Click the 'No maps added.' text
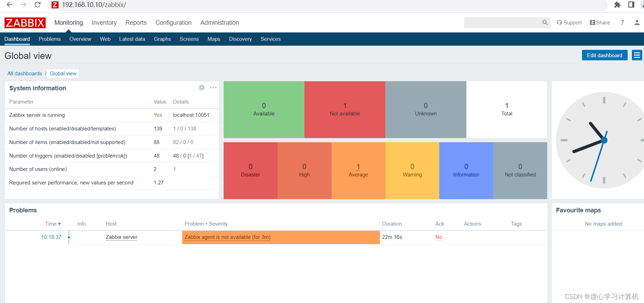Screen dimensions: 644x303 click(x=604, y=224)
